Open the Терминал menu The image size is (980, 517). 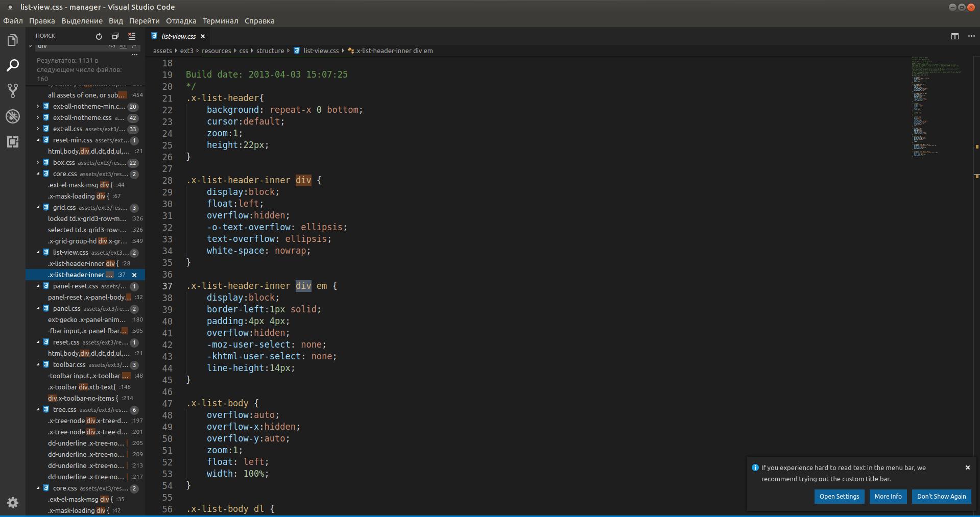pyautogui.click(x=220, y=21)
